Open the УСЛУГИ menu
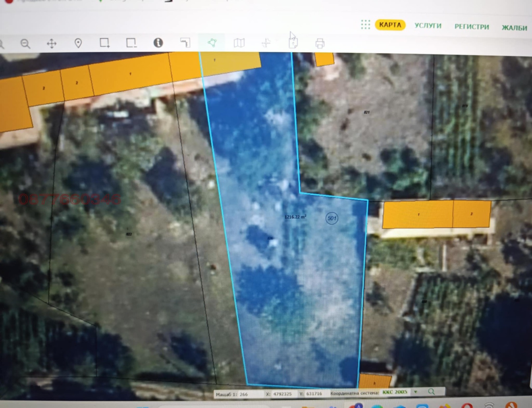 [x=428, y=26]
